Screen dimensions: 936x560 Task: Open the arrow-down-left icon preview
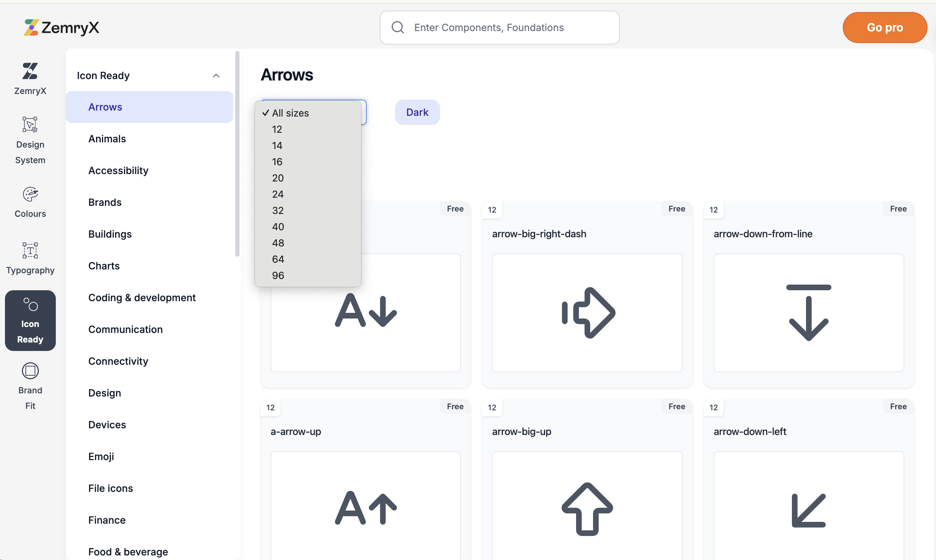[808, 506]
